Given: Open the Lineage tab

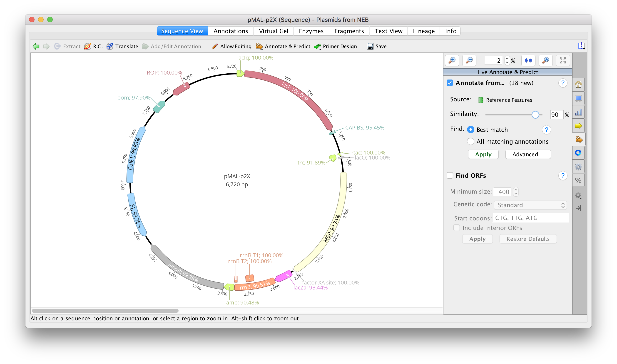Looking at the screenshot, I should click(423, 31).
